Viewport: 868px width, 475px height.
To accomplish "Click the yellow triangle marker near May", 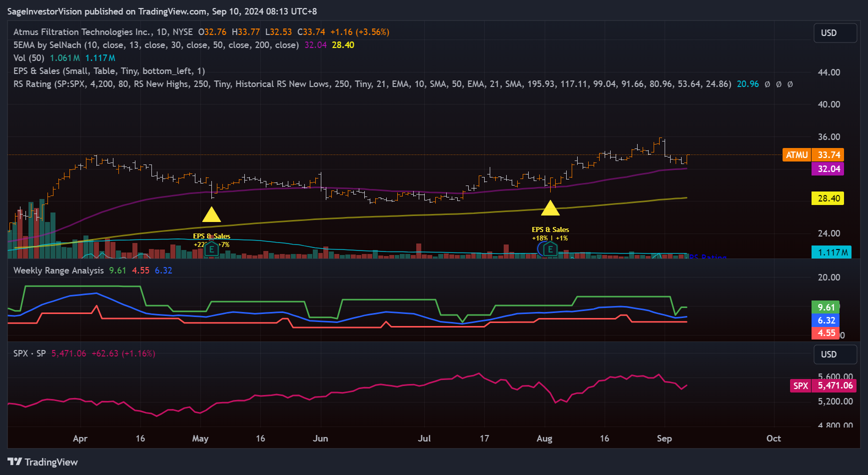I will pyautogui.click(x=211, y=214).
